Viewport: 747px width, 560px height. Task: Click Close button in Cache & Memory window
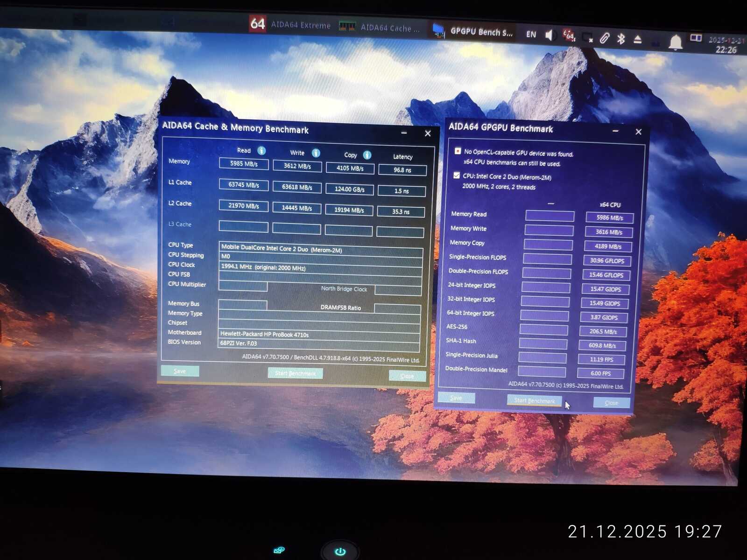[x=407, y=376]
